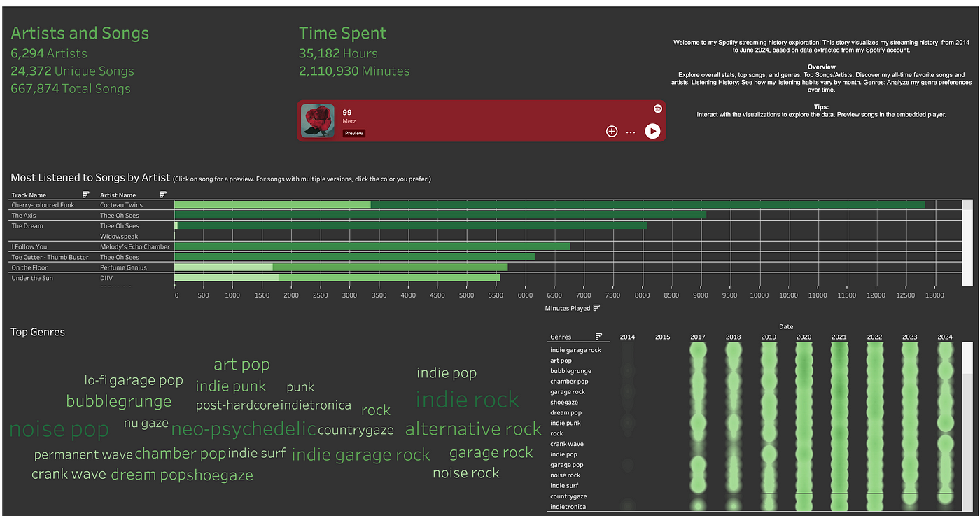Select nu gaze in the word cloud
The image size is (980, 516).
(146, 424)
